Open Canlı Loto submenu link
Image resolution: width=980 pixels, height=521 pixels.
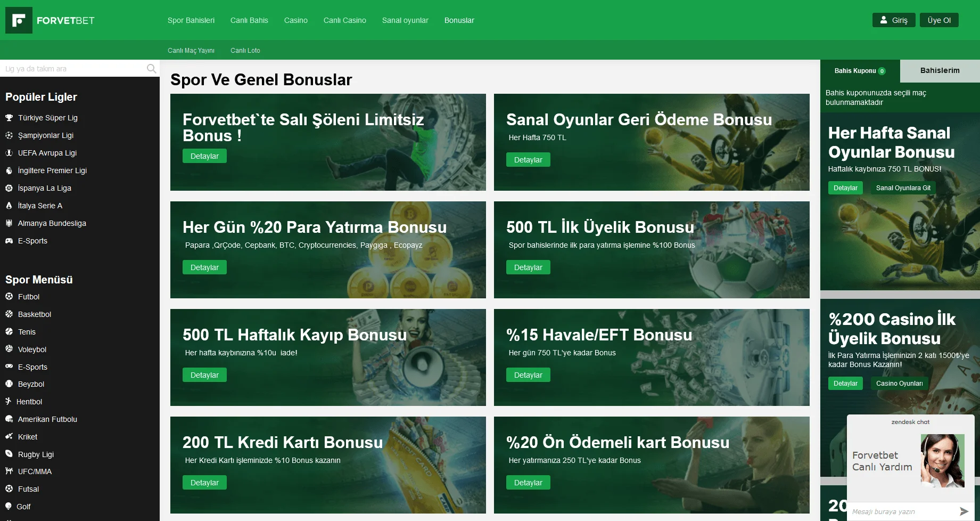tap(245, 51)
